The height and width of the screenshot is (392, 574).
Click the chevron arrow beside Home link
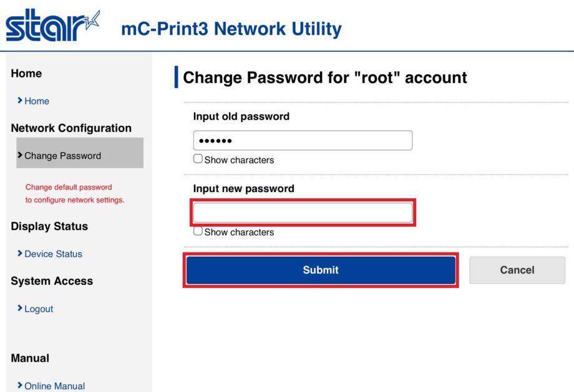coord(20,100)
